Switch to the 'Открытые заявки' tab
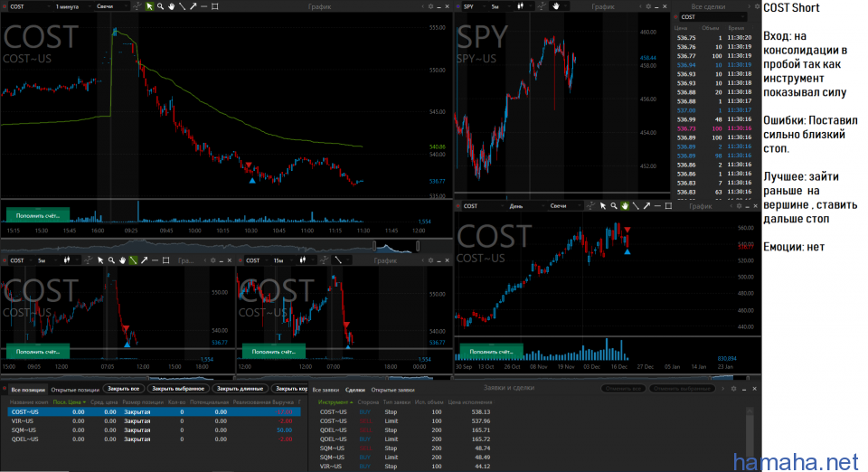The image size is (868, 472). (392, 390)
